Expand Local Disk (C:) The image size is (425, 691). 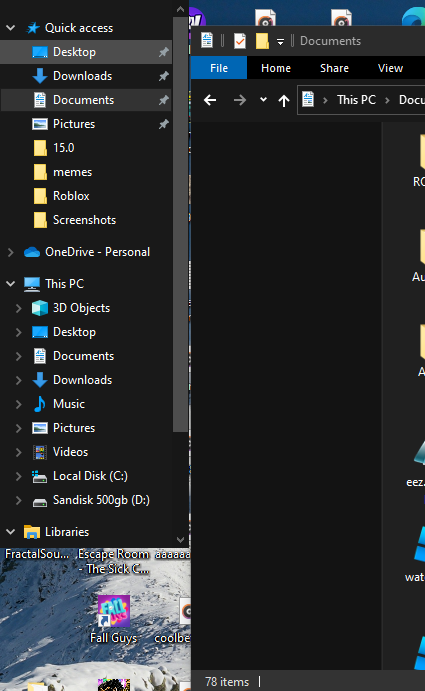[19, 476]
